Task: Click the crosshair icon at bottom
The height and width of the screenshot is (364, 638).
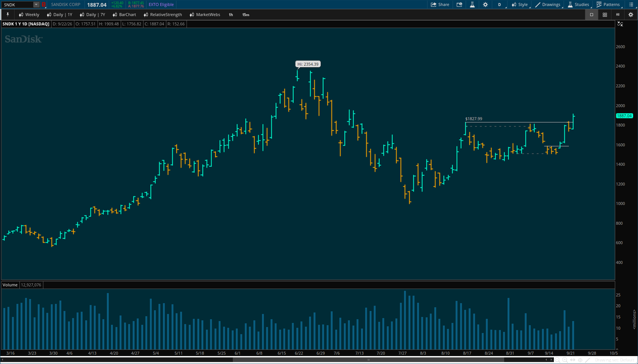Action: [580, 360]
